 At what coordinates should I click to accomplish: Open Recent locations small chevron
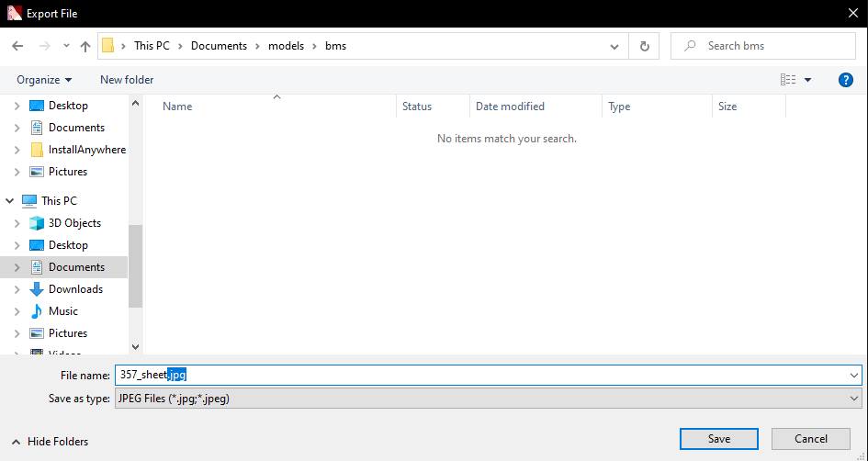click(66, 46)
